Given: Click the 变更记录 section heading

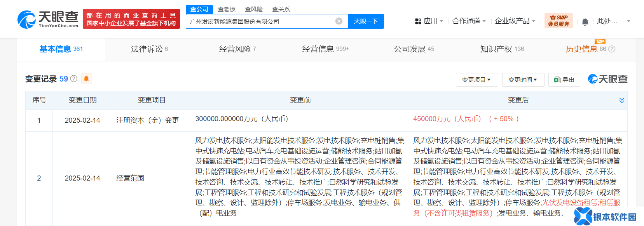Looking at the screenshot, I should pos(41,79).
